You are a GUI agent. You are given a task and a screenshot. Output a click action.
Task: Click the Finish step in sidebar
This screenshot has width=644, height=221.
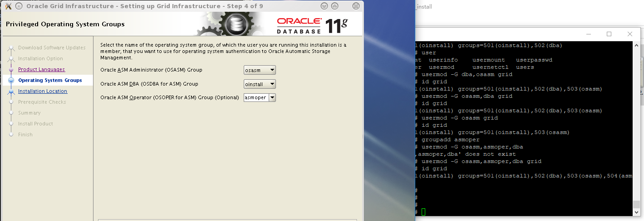pos(25,135)
